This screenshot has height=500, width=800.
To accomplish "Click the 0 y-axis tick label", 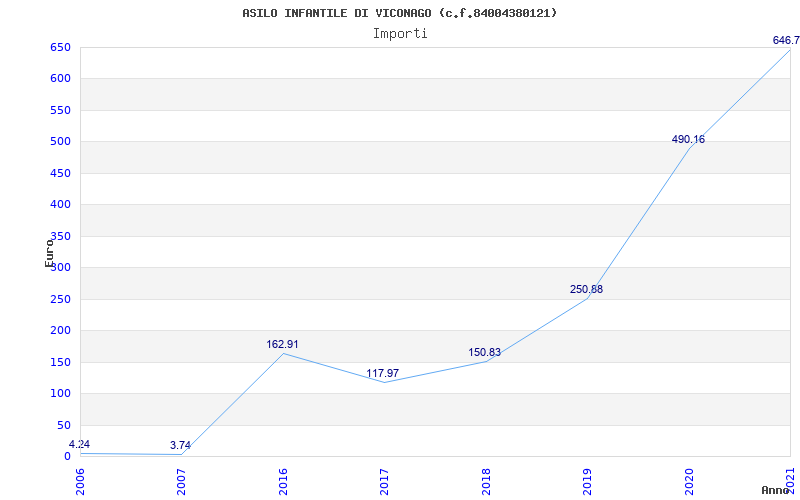I will point(67,456).
